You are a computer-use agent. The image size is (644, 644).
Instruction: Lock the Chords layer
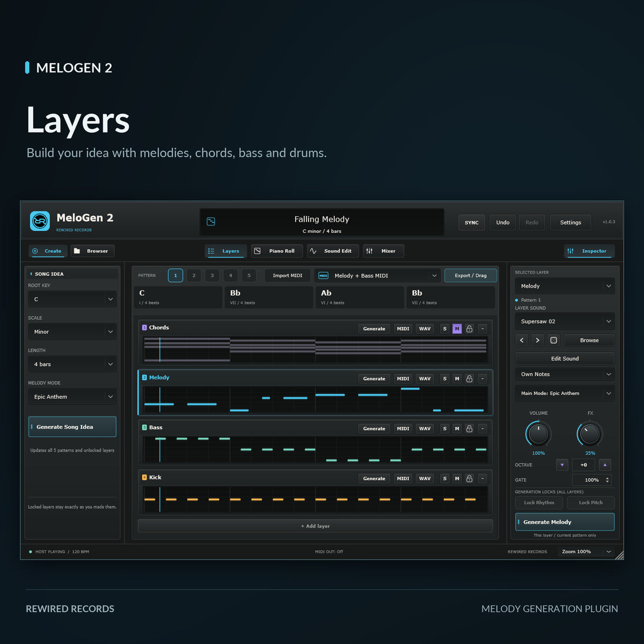(x=469, y=328)
